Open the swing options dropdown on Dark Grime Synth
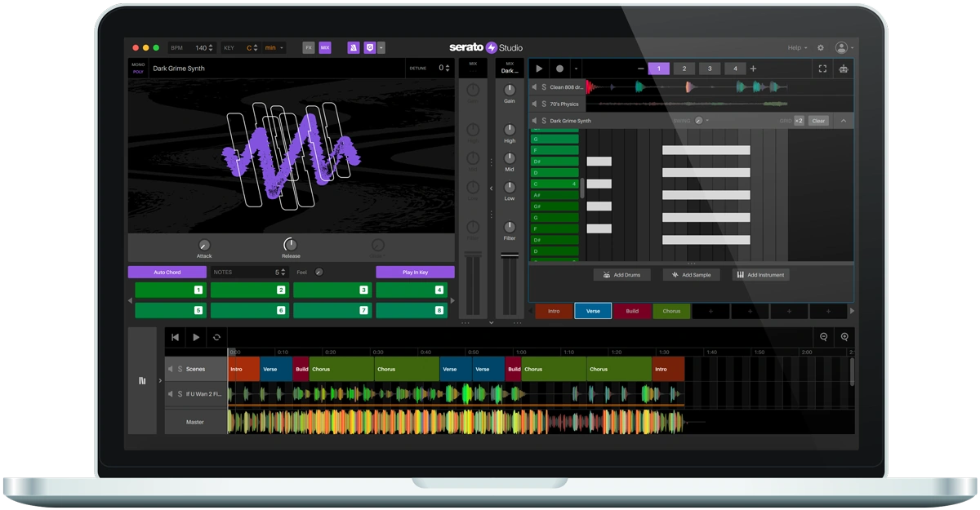980x510 pixels. [708, 120]
